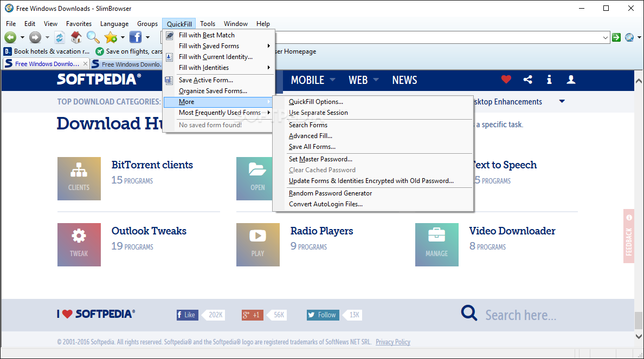The height and width of the screenshot is (359, 644).
Task: Open the search engine dropdown arrow
Action: coord(639,37)
